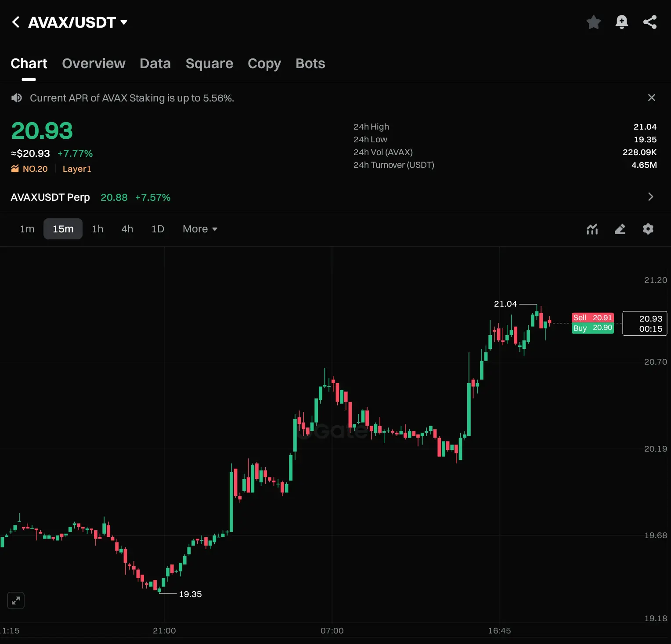Click the 24h Vol value 228.09K
671x644 pixels.
(639, 152)
